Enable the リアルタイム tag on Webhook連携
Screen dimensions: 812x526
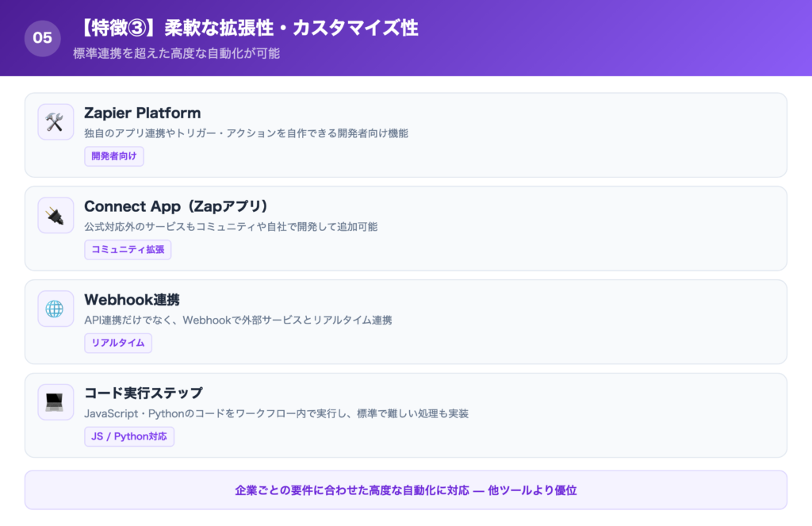click(x=117, y=343)
